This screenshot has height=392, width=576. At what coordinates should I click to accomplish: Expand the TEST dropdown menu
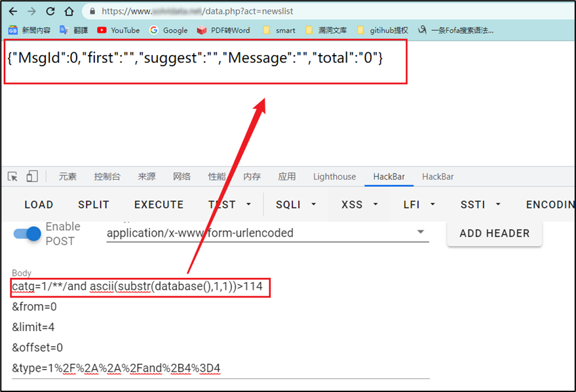(229, 205)
